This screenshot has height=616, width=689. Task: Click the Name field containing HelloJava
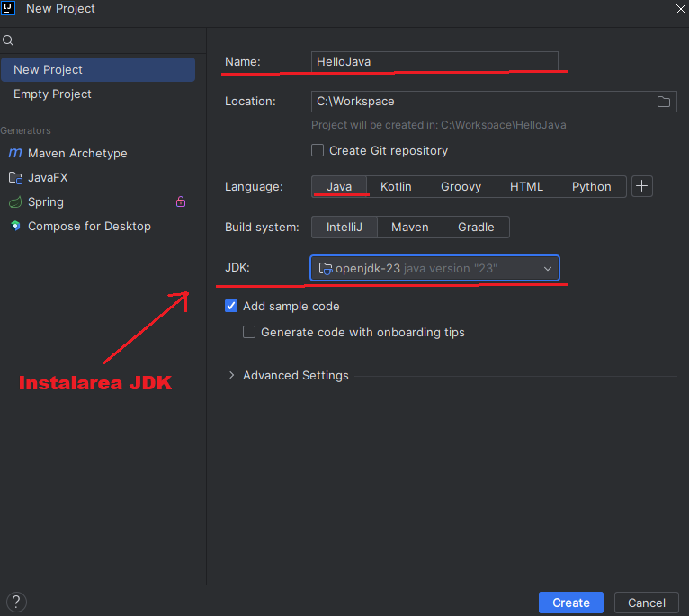click(434, 61)
